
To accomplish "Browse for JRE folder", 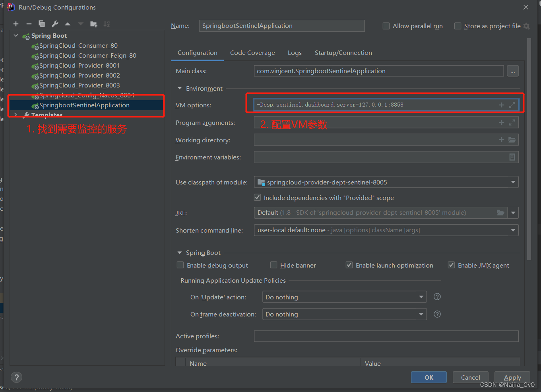I will [500, 213].
